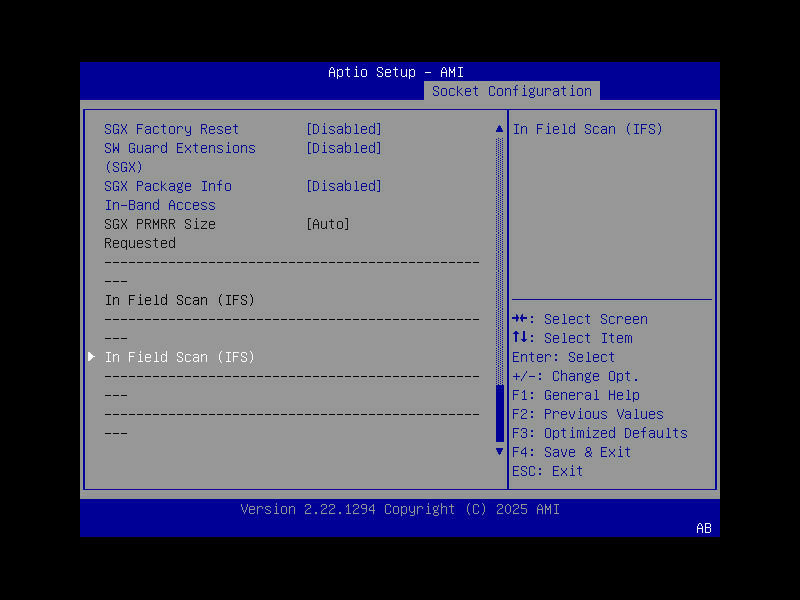Select SGX Package Info In-Band Access
The height and width of the screenshot is (600, 800).
(x=167, y=186)
